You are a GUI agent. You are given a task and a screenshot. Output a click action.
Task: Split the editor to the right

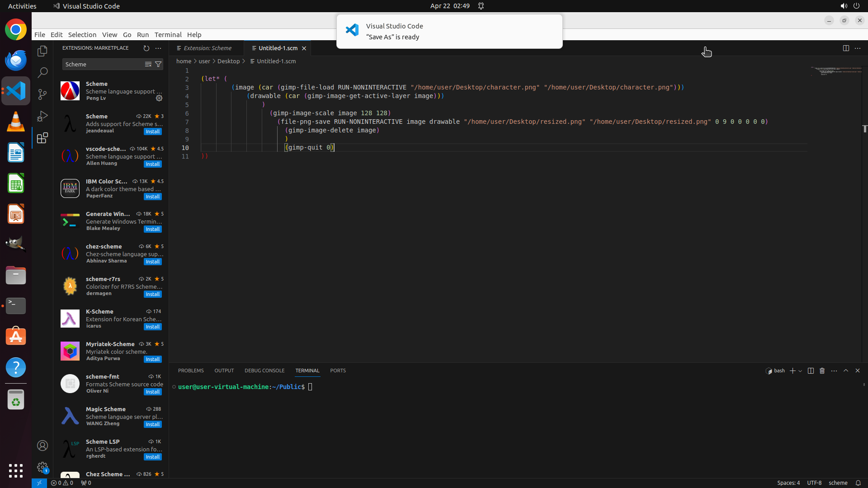pos(845,48)
